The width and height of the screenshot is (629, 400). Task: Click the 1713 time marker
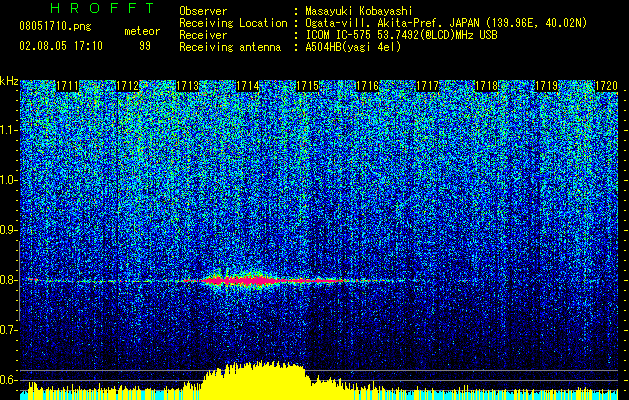[187, 86]
